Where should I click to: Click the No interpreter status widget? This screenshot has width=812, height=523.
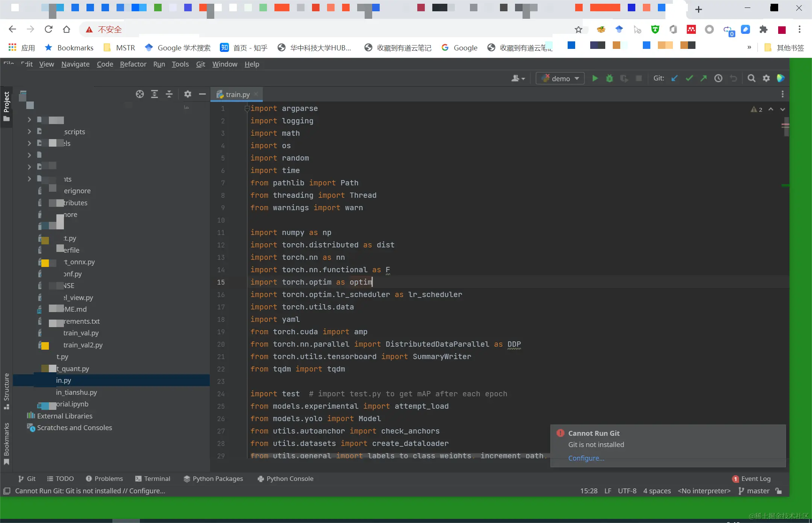pos(704,491)
